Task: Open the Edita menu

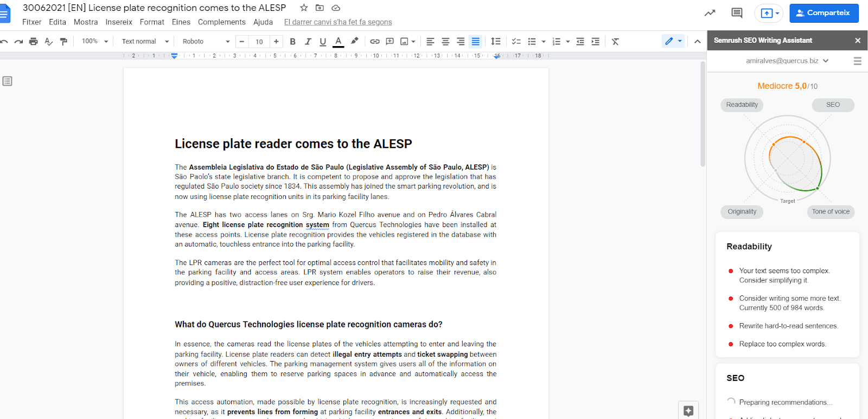Action: pyautogui.click(x=58, y=22)
